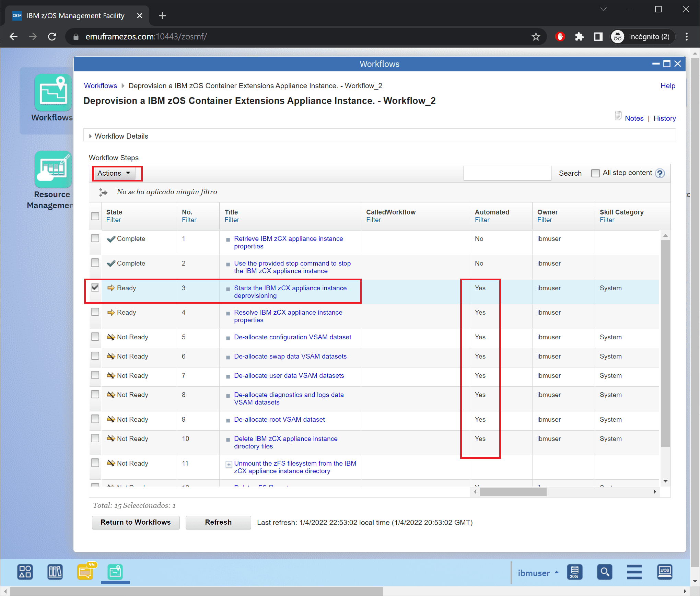Click the app launcher grid icon in taskbar

[x=25, y=572]
